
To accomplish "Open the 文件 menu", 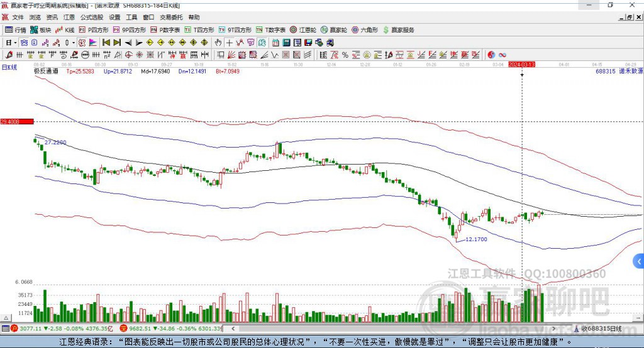I will [18, 17].
